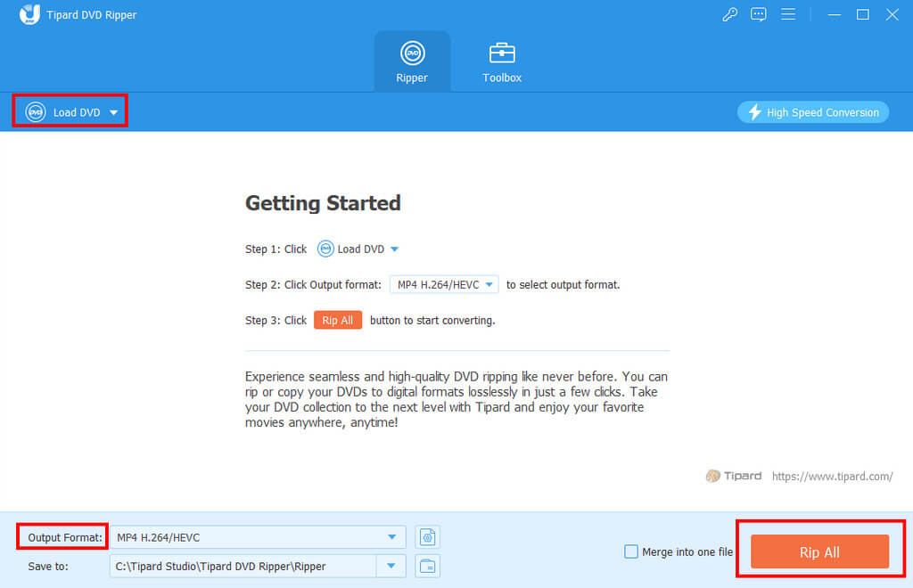Open the output folder icon
This screenshot has height=588, width=913.
(x=427, y=566)
